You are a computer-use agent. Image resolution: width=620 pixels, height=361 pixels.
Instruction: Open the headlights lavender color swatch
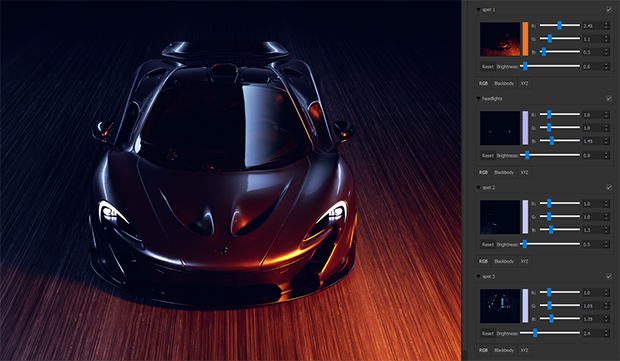(x=525, y=128)
